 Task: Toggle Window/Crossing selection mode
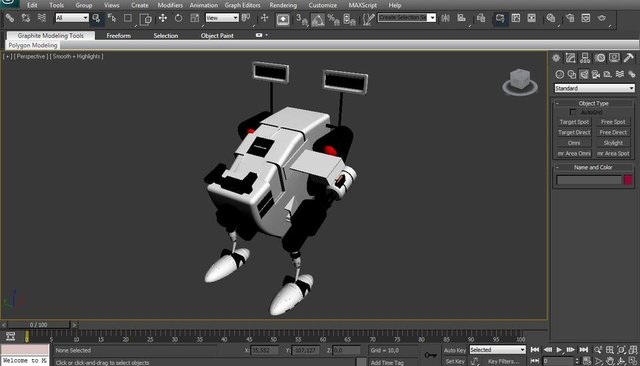(145, 19)
